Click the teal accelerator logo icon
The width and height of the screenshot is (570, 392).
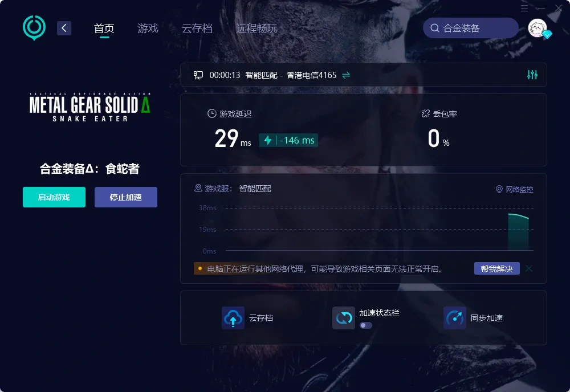coord(34,27)
